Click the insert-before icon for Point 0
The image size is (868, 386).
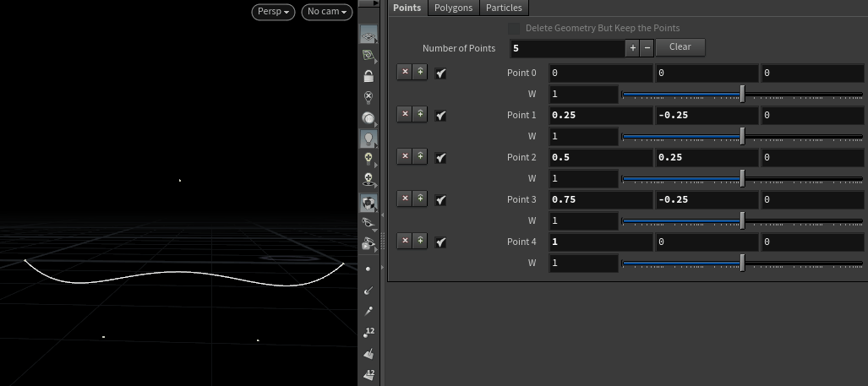point(420,72)
